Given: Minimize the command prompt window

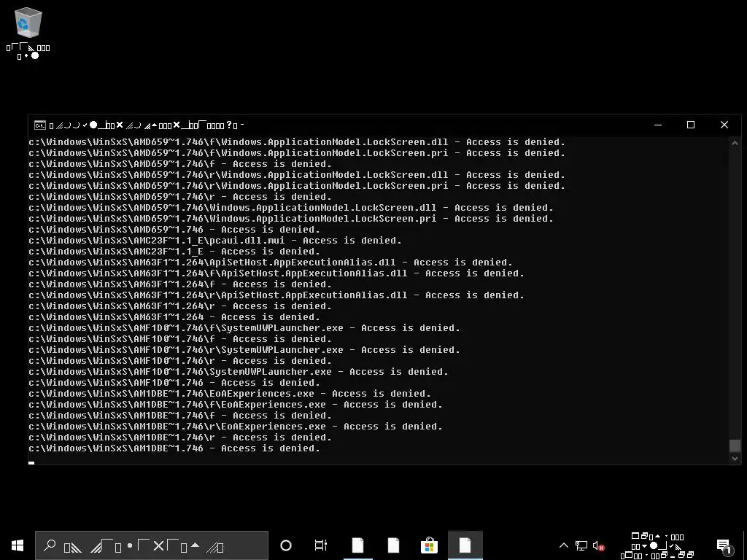Looking at the screenshot, I should [658, 125].
